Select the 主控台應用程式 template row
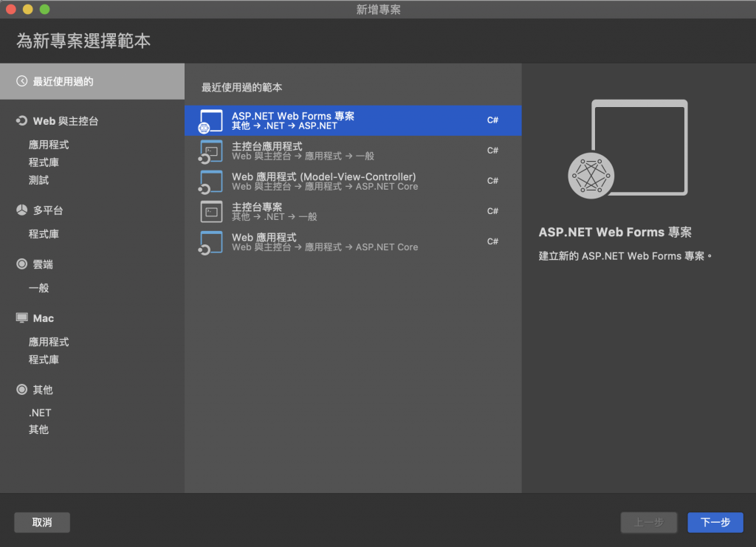The height and width of the screenshot is (547, 756). pyautogui.click(x=353, y=151)
